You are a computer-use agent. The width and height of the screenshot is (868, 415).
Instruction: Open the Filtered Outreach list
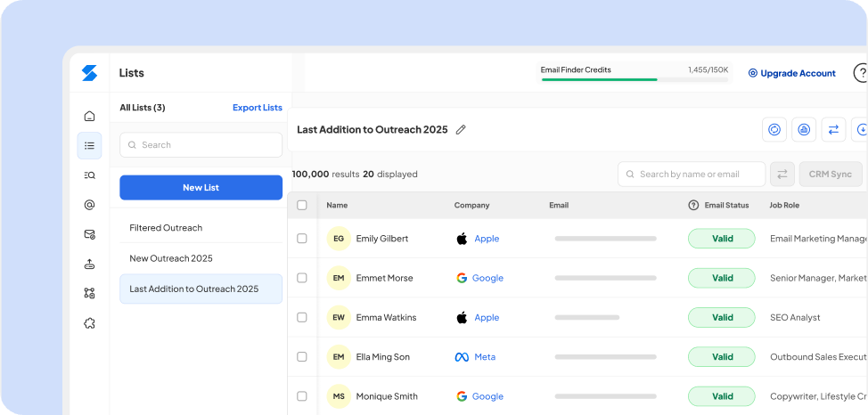166,228
